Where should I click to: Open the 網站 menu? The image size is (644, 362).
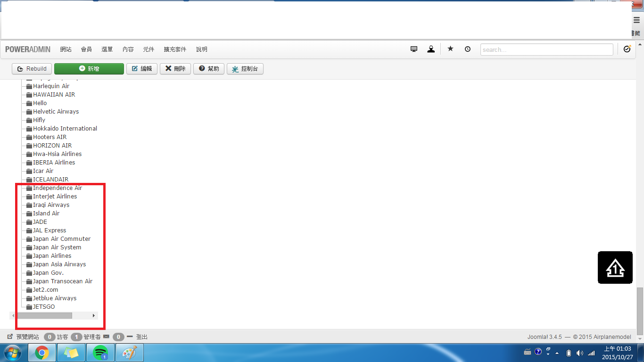point(66,49)
